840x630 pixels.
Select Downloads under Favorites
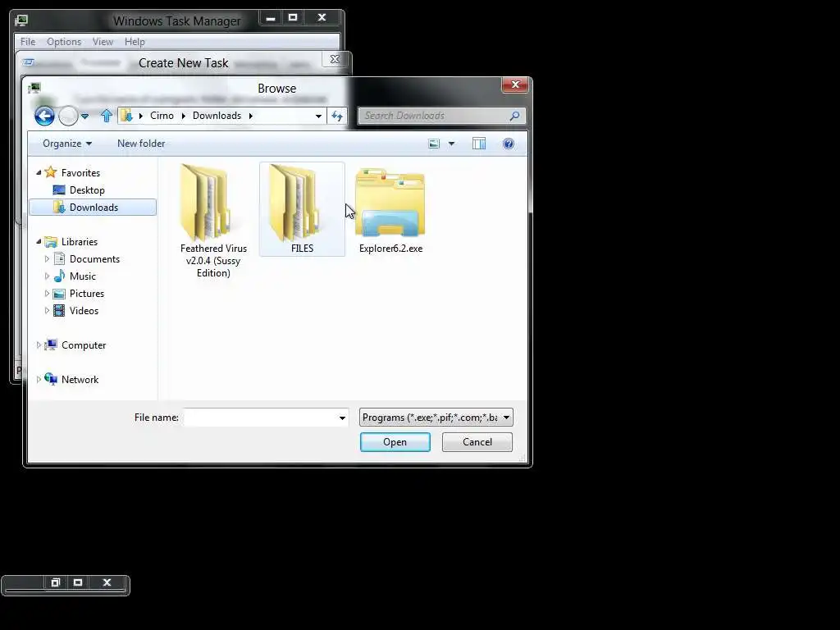(94, 208)
